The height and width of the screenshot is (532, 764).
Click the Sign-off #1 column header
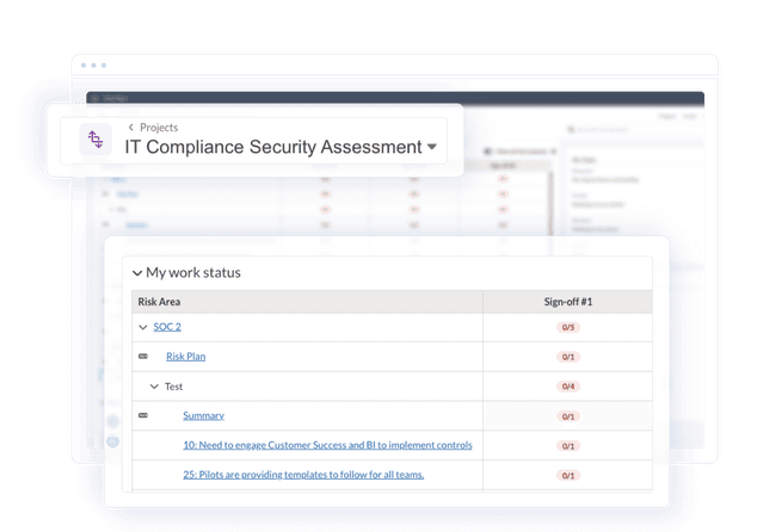tap(568, 302)
